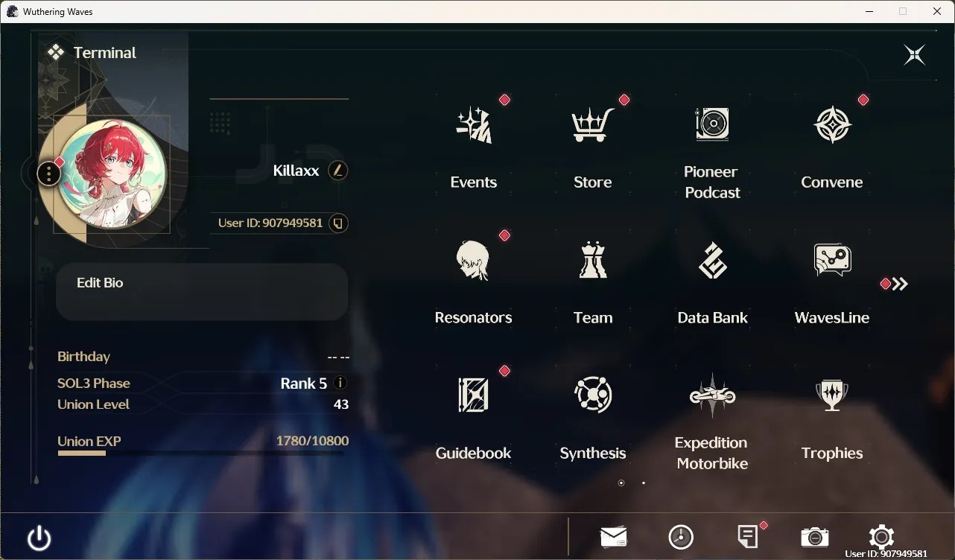Select the second page indicator dot

[644, 483]
